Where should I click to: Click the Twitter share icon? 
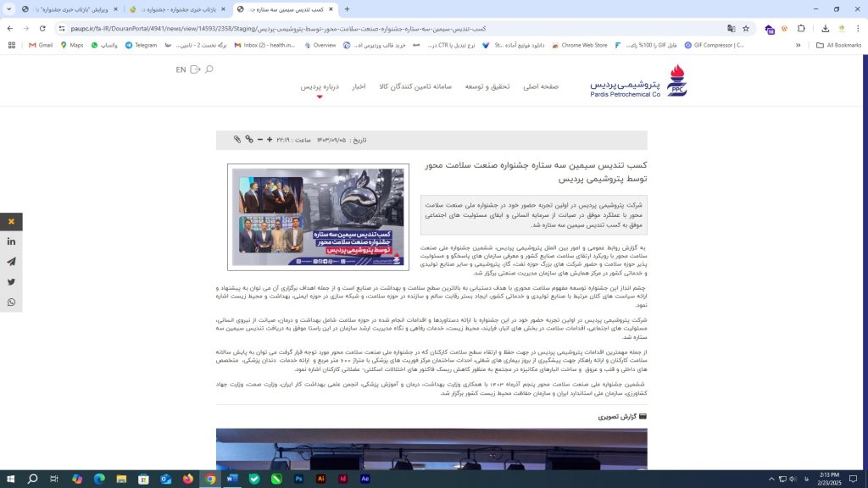point(11,282)
